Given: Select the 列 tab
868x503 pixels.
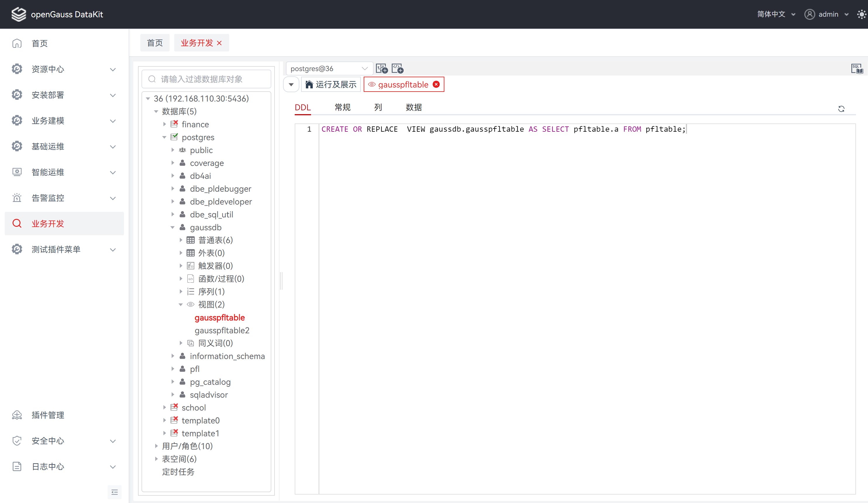Looking at the screenshot, I should [x=378, y=107].
